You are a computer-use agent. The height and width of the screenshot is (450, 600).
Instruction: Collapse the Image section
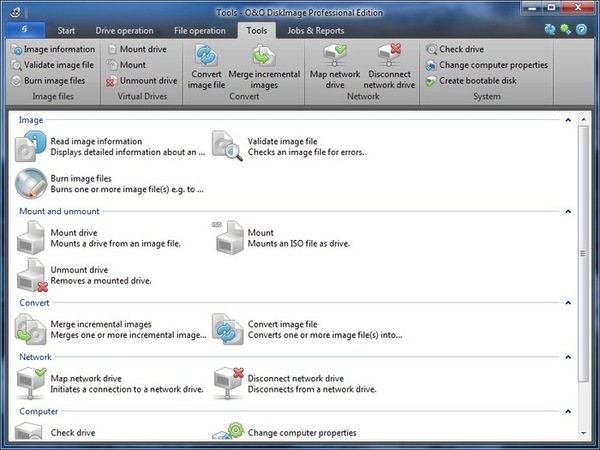click(568, 120)
